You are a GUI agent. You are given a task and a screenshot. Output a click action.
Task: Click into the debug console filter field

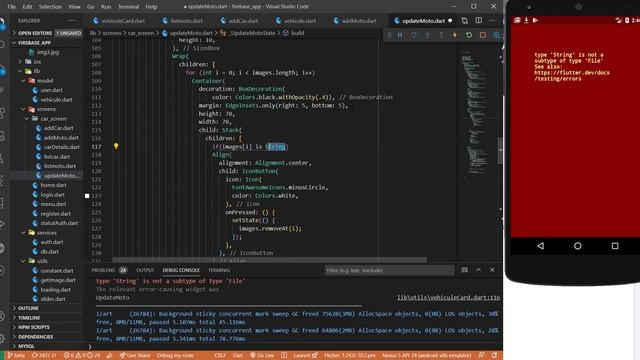(x=389, y=270)
